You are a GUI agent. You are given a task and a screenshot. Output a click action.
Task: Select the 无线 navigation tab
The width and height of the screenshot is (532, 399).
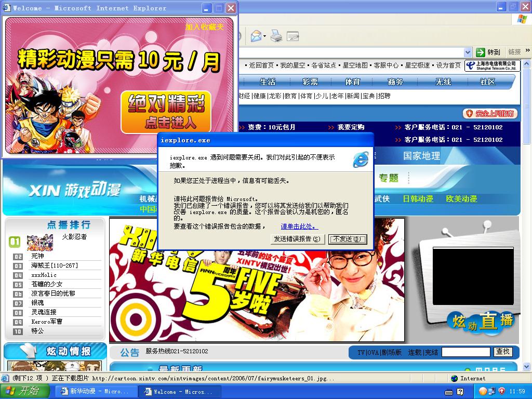click(443, 82)
